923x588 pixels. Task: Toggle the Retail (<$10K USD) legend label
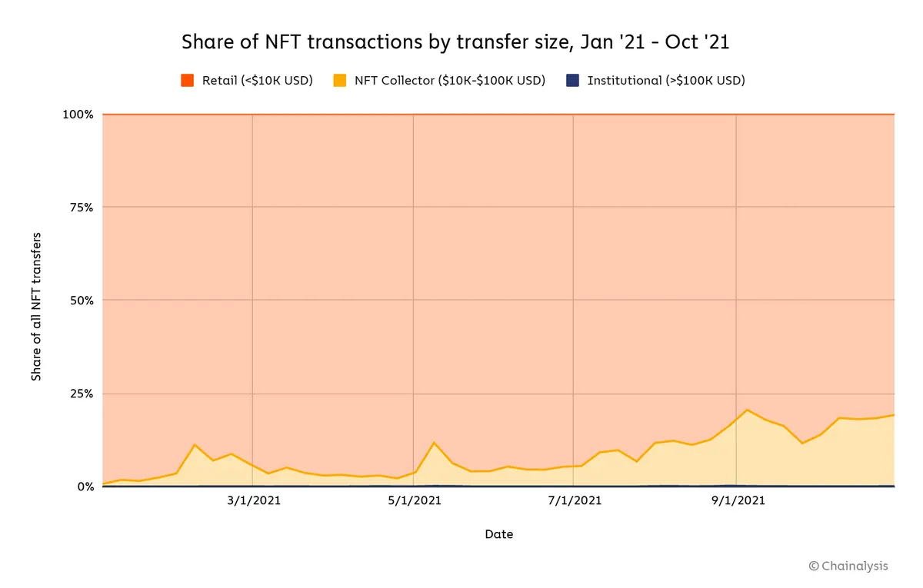coord(257,80)
